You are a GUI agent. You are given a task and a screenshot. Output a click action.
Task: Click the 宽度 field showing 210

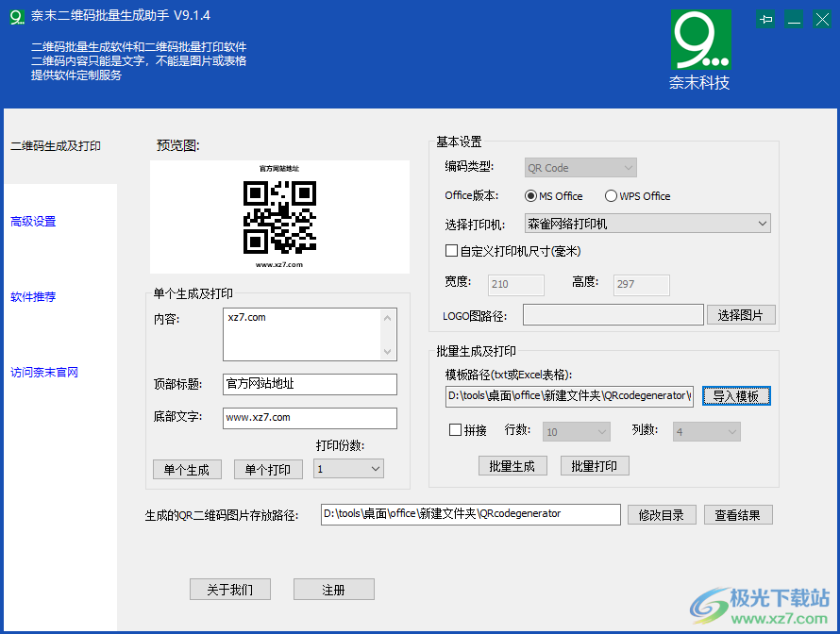[516, 284]
